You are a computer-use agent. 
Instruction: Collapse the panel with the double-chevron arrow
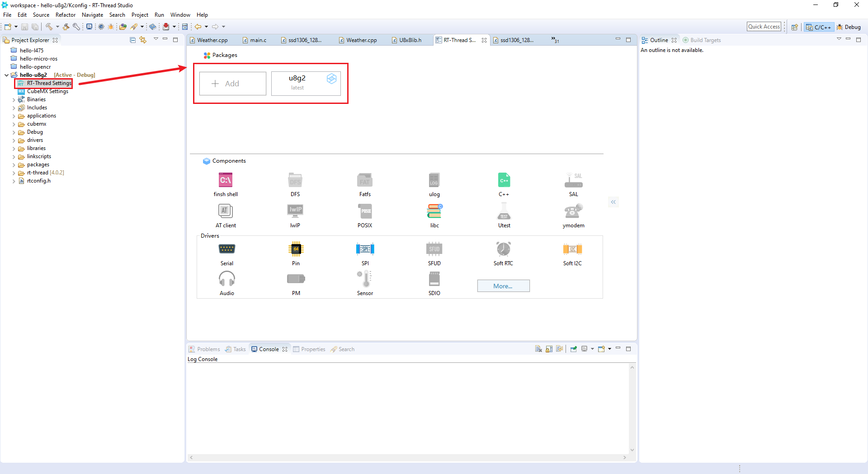point(613,202)
